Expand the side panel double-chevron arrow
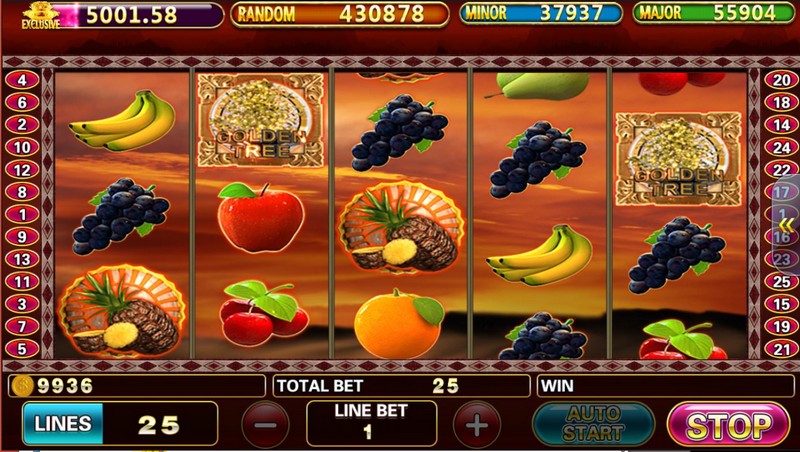Image resolution: width=800 pixels, height=452 pixels. point(787,224)
